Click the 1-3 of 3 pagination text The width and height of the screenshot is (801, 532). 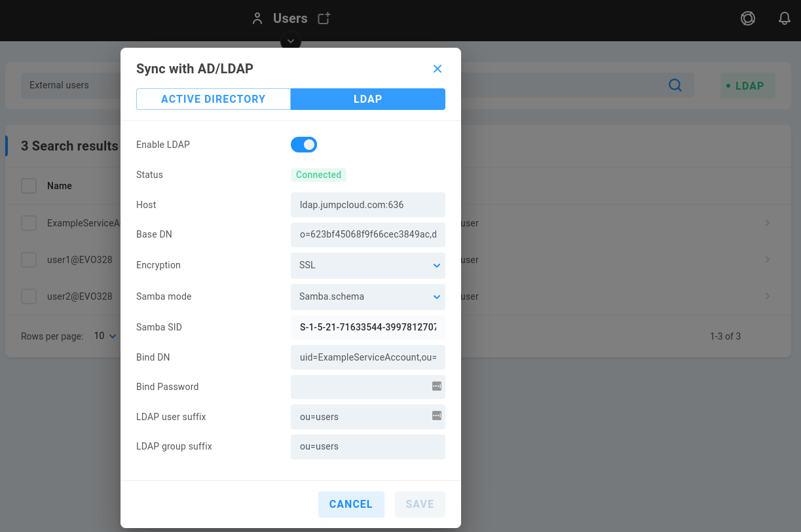[x=726, y=336]
